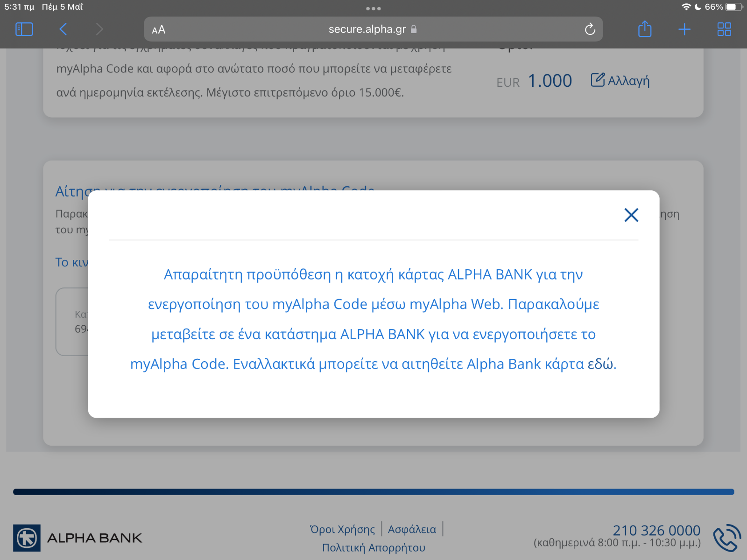Open the Ασφάλεια footer link
Image resolution: width=747 pixels, height=560 pixels.
pyautogui.click(x=412, y=529)
